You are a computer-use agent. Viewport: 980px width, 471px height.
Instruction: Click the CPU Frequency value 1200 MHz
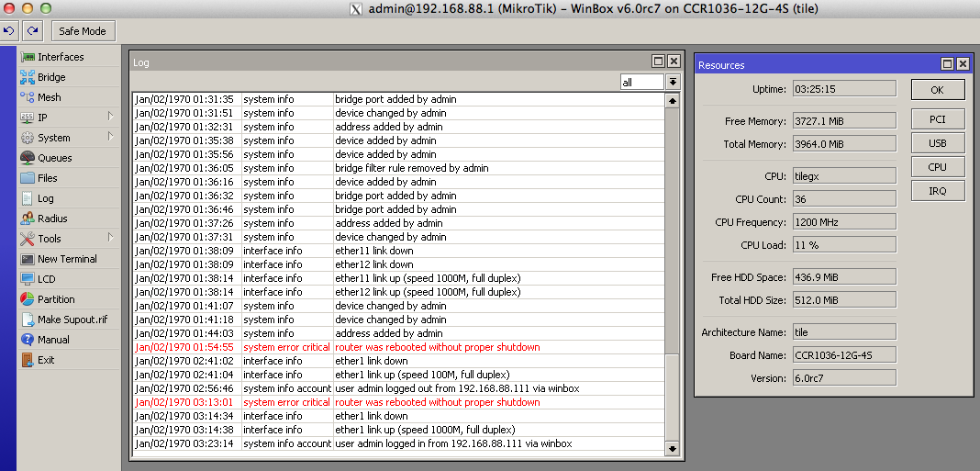click(844, 222)
